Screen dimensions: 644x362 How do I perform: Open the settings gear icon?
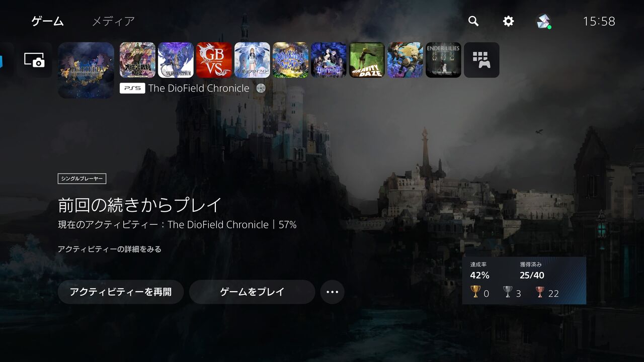pos(509,21)
